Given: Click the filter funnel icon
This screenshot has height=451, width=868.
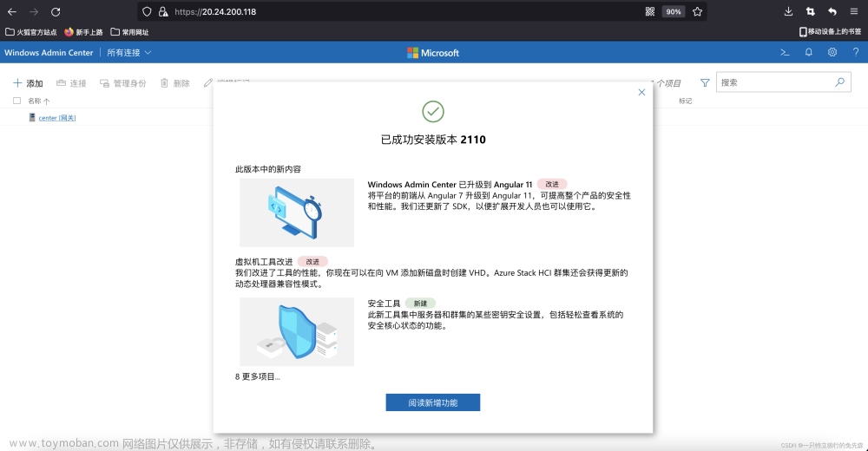Looking at the screenshot, I should tap(705, 82).
